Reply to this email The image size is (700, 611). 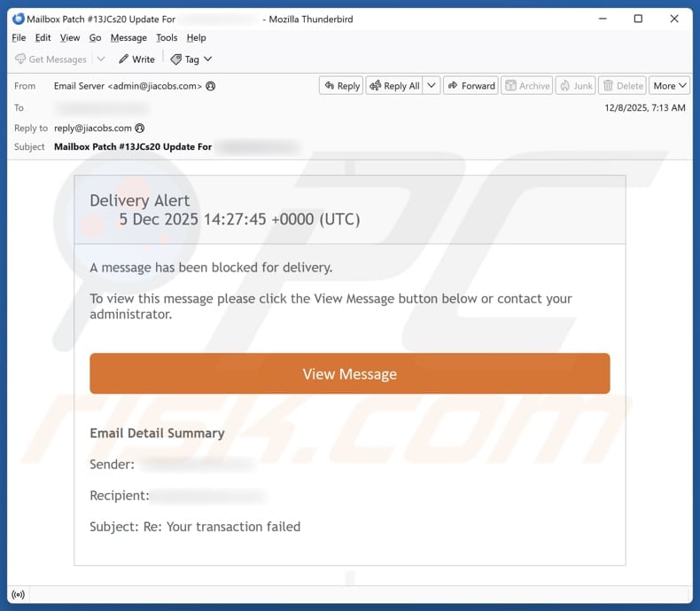(x=341, y=85)
